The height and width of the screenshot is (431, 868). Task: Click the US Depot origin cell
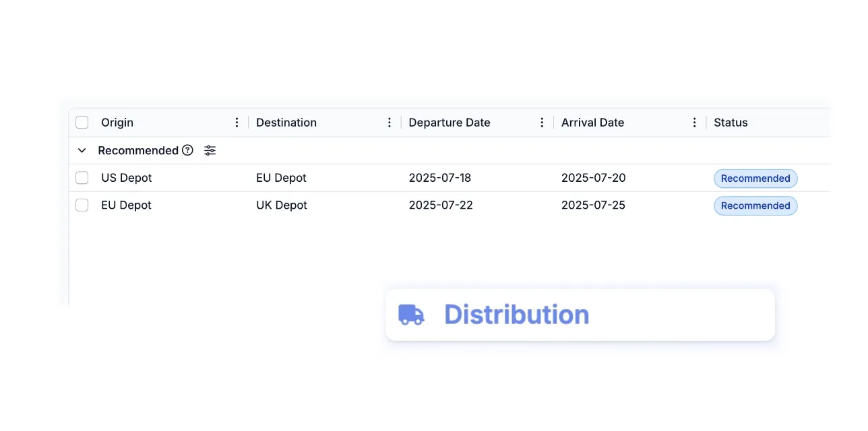pyautogui.click(x=126, y=178)
